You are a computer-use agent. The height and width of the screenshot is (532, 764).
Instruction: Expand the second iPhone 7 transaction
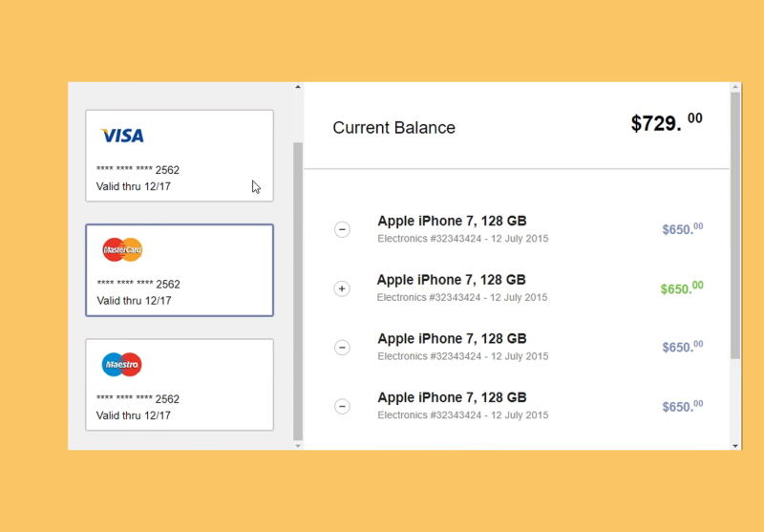coord(342,288)
